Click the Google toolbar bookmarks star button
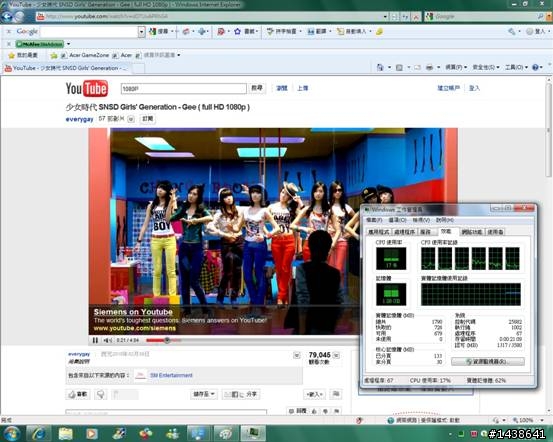This screenshot has width=553, height=442. [246, 32]
